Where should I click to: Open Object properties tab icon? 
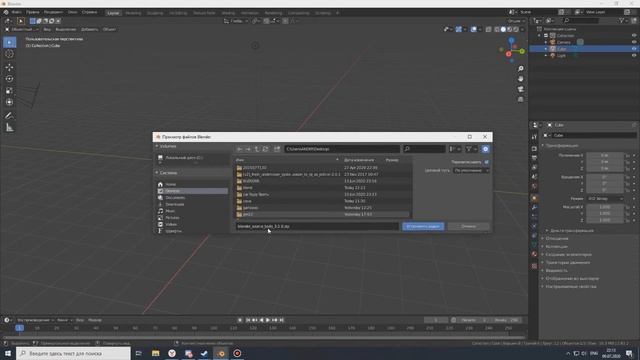click(x=534, y=198)
